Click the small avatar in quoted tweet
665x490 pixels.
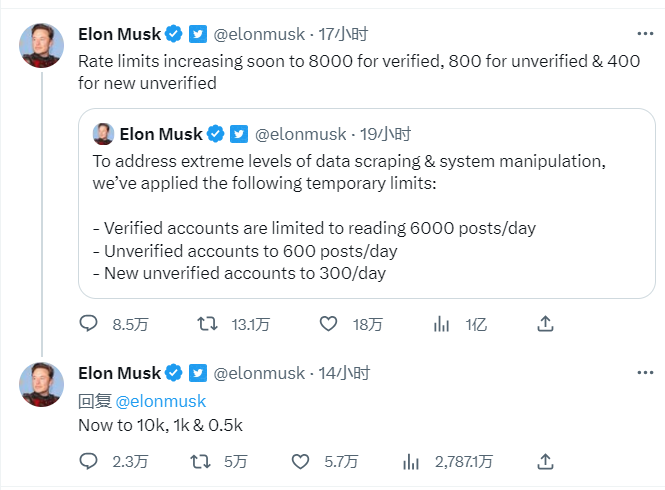pyautogui.click(x=103, y=134)
